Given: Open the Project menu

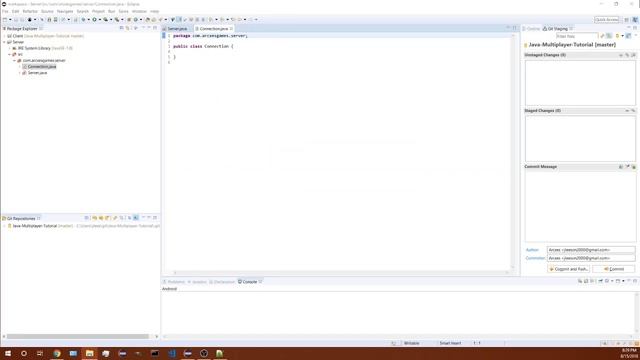Looking at the screenshot, I should coord(98,11).
